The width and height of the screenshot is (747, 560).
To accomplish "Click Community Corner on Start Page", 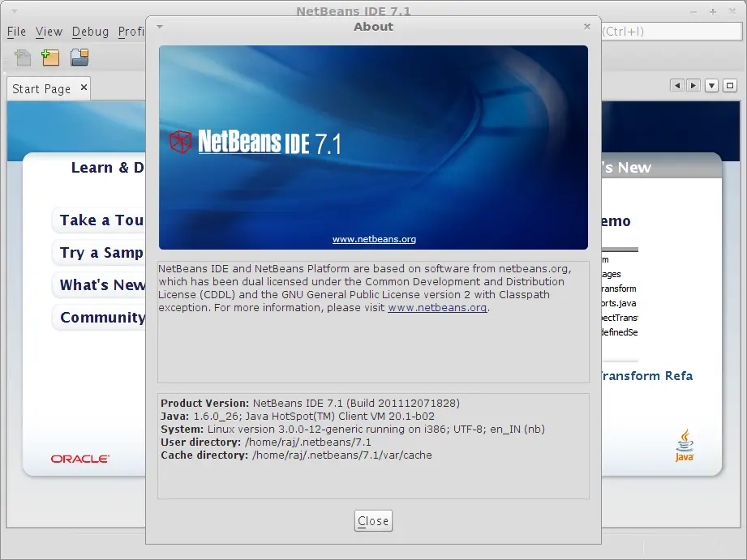I will click(101, 317).
